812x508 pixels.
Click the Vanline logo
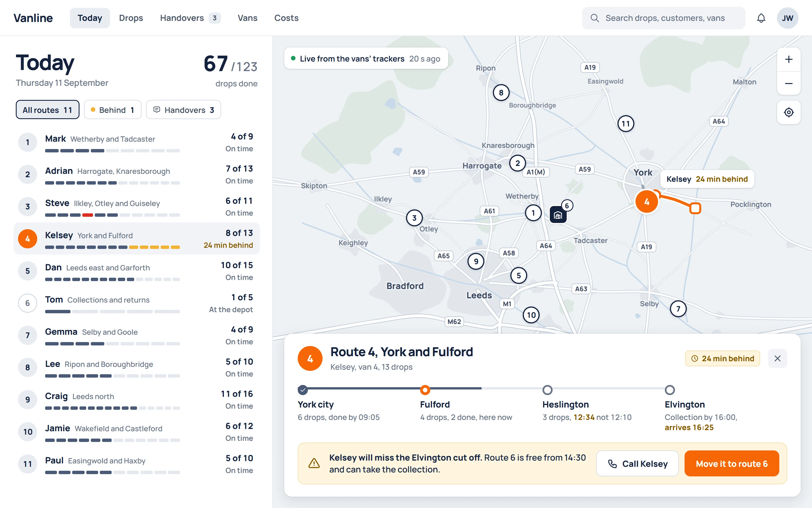click(x=33, y=18)
